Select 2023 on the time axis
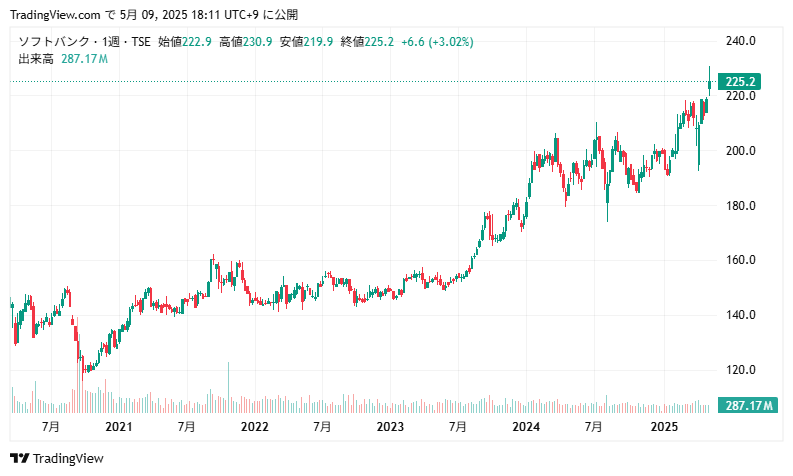 (x=390, y=427)
